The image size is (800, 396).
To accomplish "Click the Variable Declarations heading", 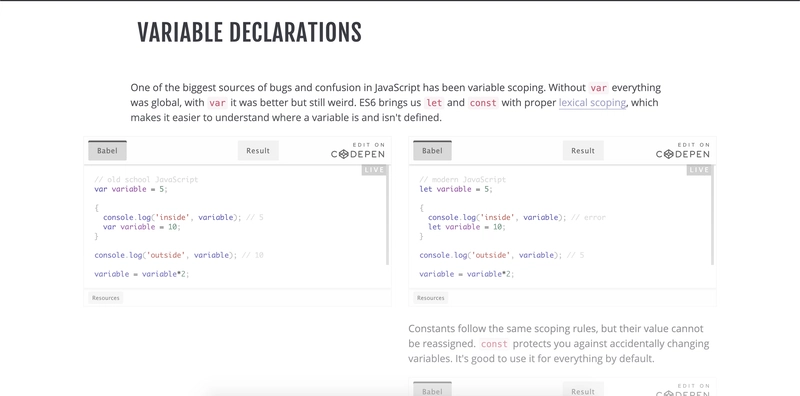I will point(249,33).
